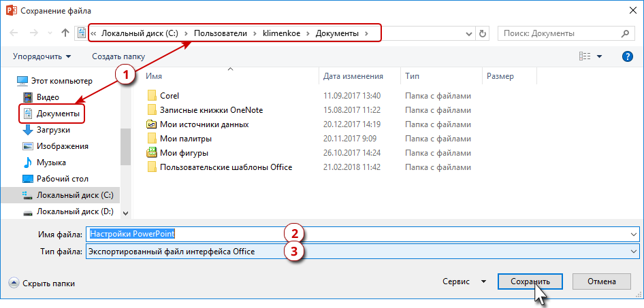Sort by Размер column header

(500, 76)
